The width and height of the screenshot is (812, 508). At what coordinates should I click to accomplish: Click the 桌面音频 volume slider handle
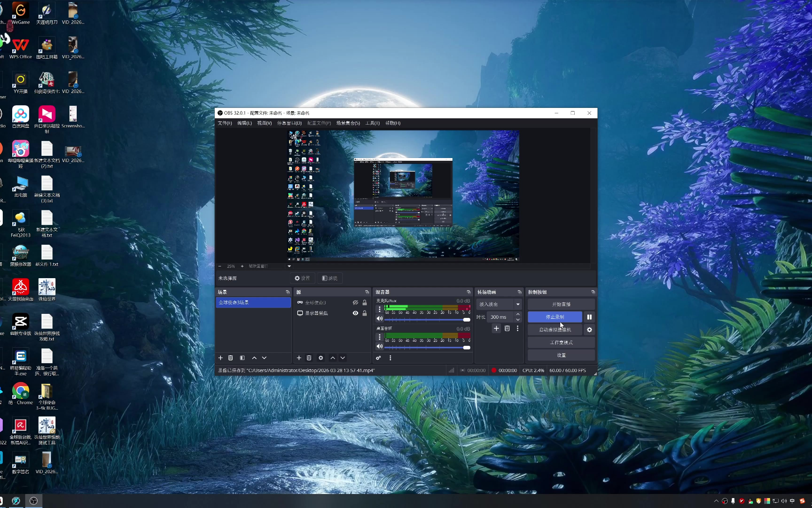466,347
